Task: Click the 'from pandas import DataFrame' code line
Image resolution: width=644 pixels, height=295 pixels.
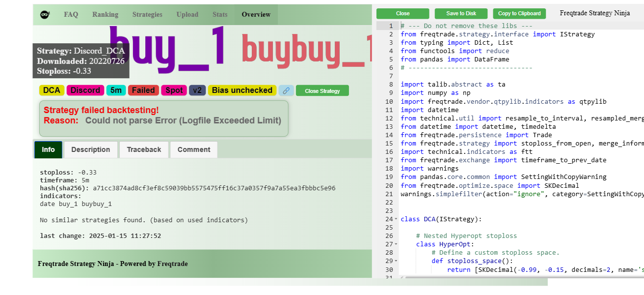Action: (x=455, y=59)
